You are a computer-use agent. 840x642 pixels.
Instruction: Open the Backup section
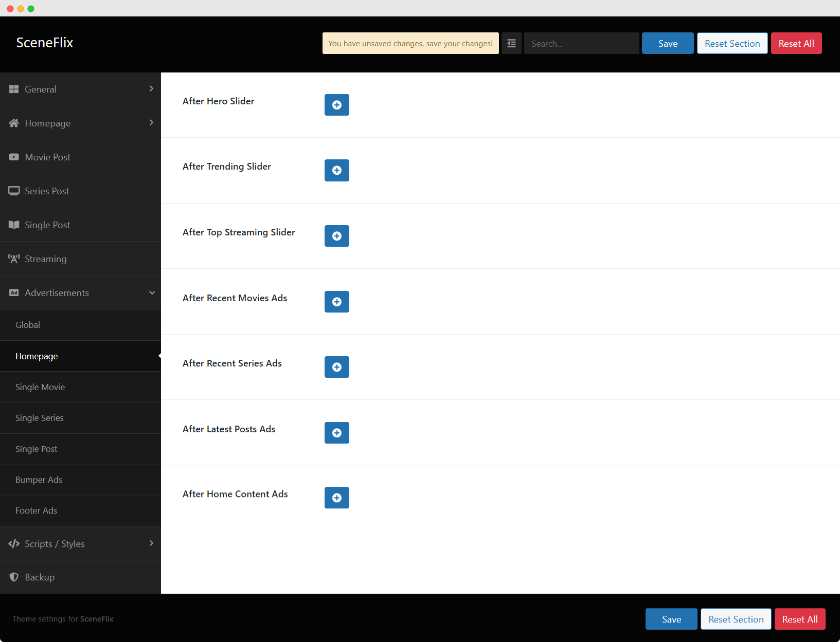80,577
